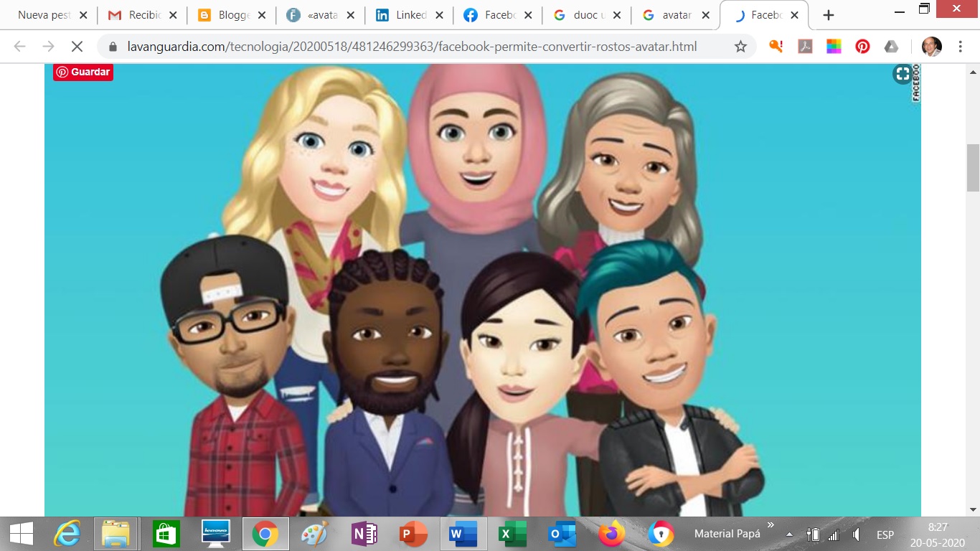Open the Microsoft Store taskbar icon
This screenshot has height=551, width=980.
point(166,534)
